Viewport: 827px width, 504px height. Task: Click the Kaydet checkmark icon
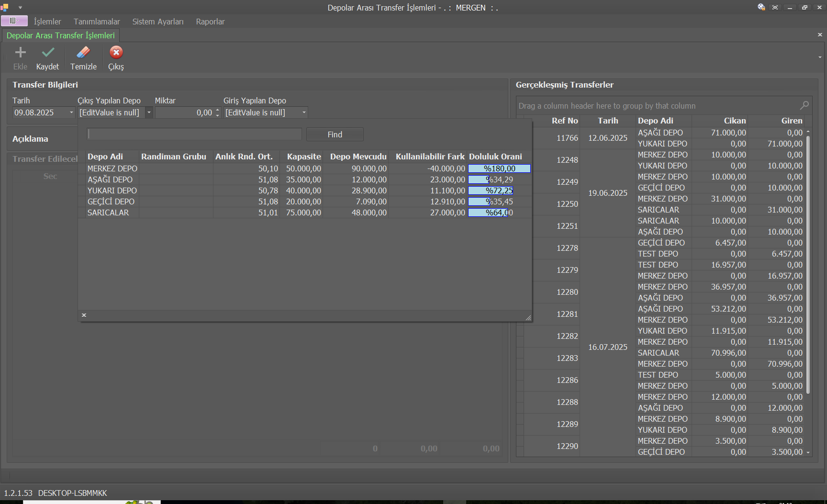click(48, 53)
